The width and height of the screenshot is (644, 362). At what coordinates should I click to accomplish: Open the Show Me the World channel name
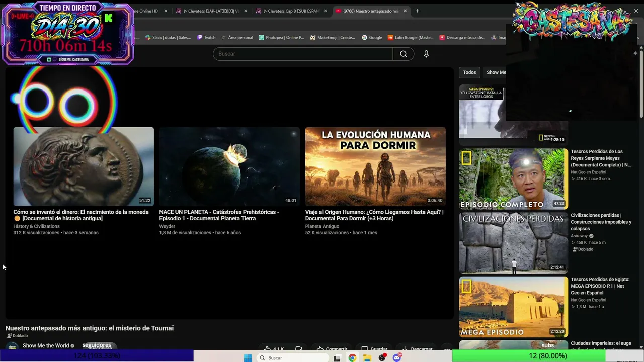46,346
